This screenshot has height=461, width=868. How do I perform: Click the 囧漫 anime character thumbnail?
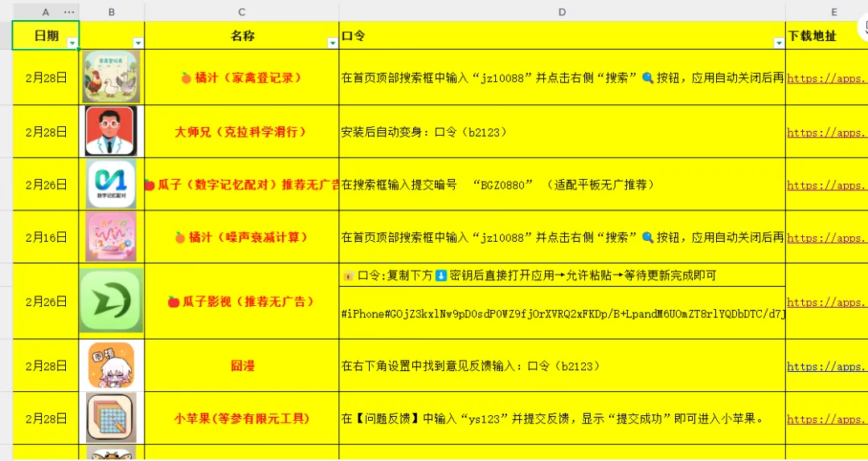point(111,365)
